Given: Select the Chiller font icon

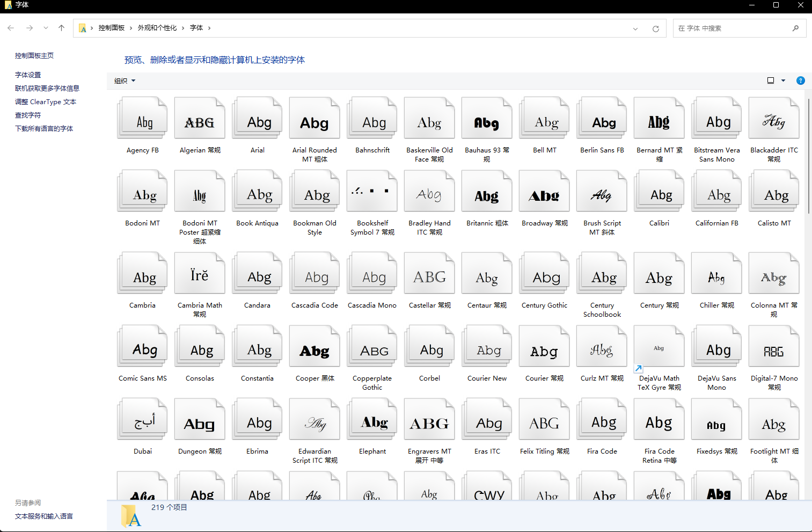Looking at the screenshot, I should [x=716, y=273].
